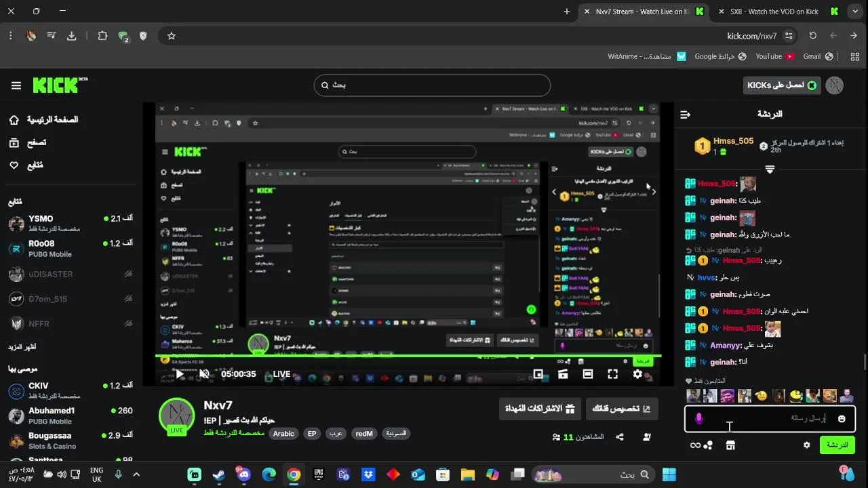The height and width of the screenshot is (488, 868).
Task: Click the عرب tag
Action: click(336, 434)
